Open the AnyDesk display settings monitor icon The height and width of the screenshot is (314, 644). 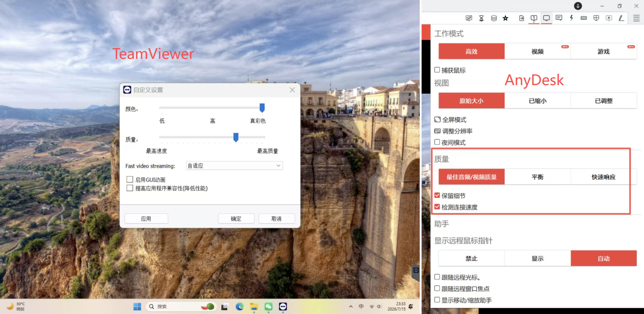[x=546, y=18]
